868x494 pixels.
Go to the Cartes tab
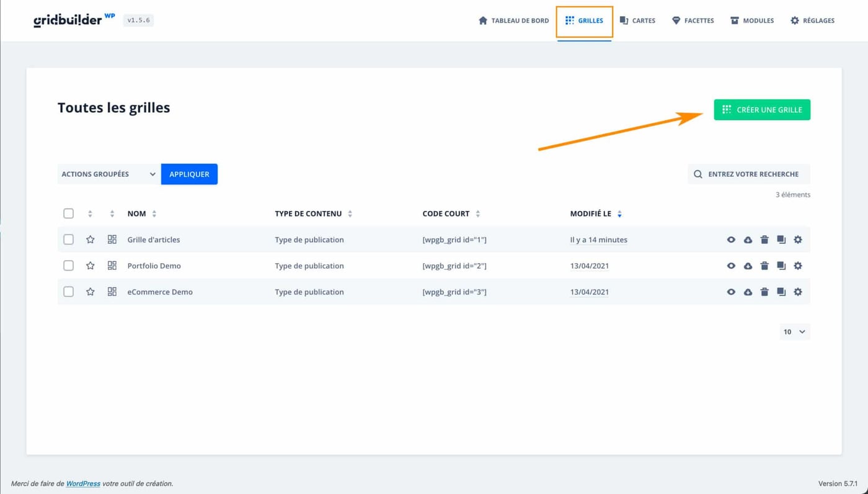tap(637, 20)
